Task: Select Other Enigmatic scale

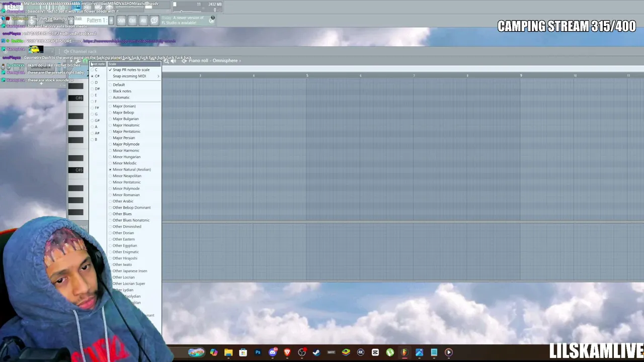Action: click(x=134, y=252)
